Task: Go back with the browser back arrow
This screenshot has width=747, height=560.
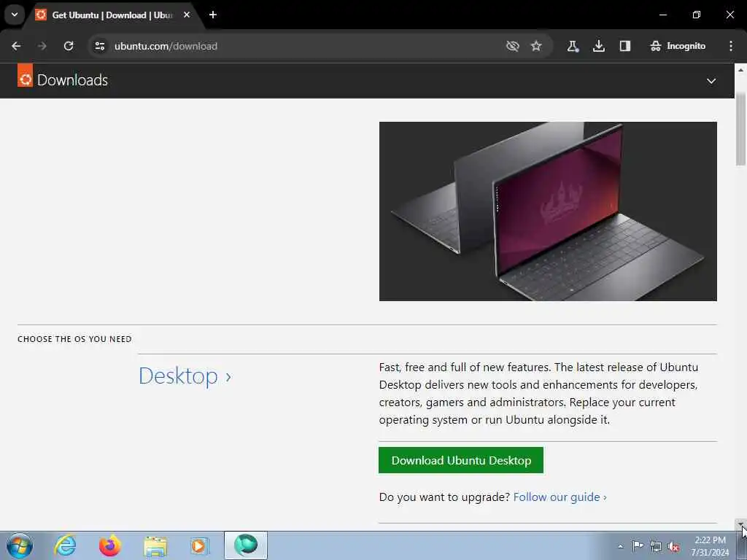Action: 16,46
